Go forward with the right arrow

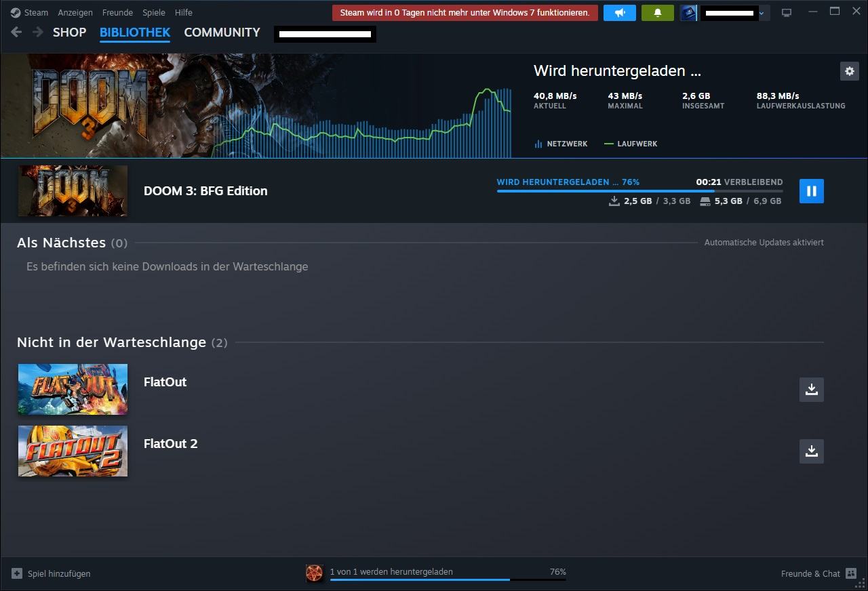[x=38, y=32]
